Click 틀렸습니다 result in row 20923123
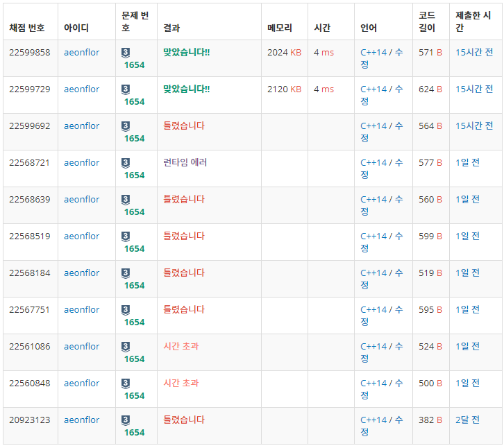Screen dimensions: 504x448 pos(184,420)
